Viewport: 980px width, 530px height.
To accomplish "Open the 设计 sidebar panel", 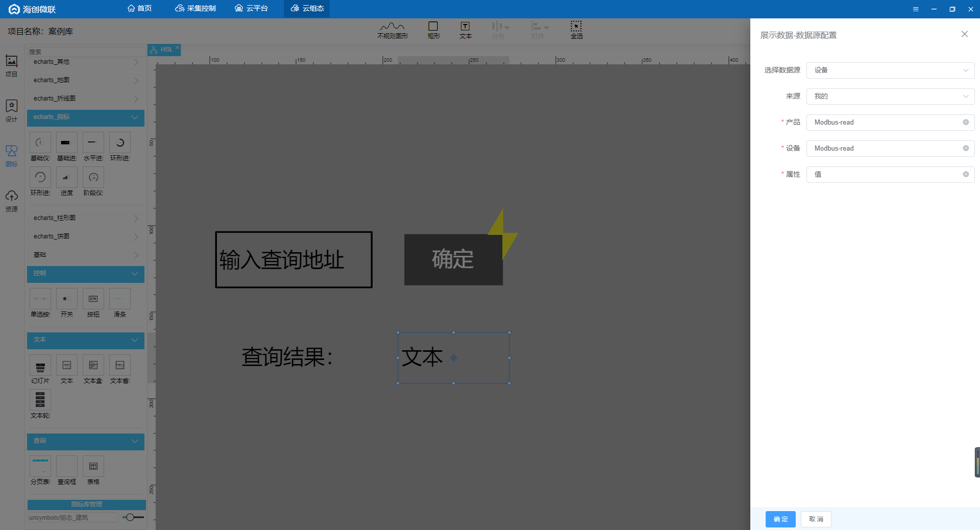I will [x=11, y=111].
